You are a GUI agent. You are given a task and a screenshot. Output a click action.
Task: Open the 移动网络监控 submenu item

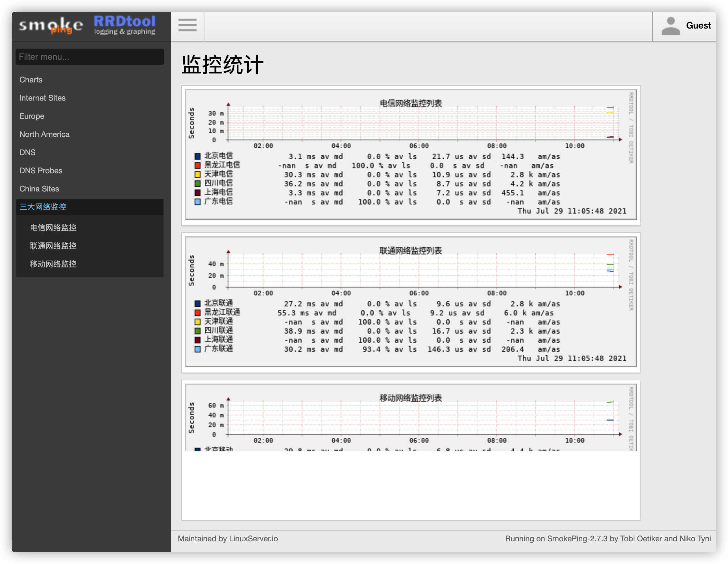tap(53, 264)
